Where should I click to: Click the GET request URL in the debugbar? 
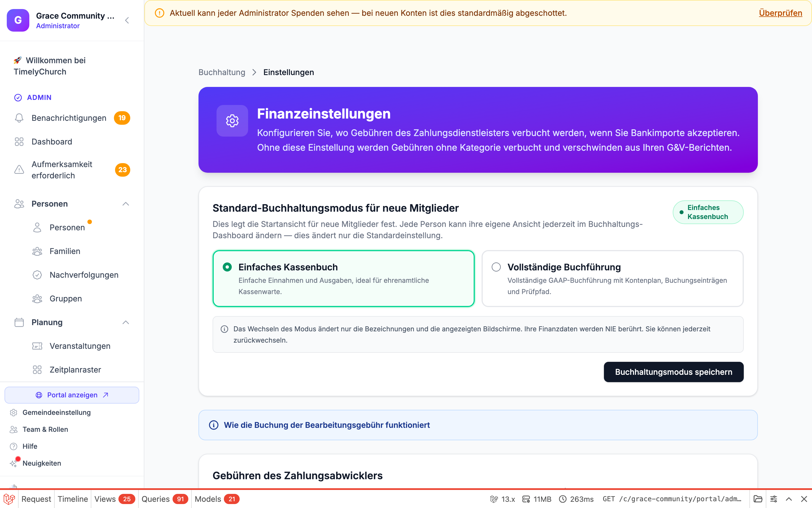672,499
